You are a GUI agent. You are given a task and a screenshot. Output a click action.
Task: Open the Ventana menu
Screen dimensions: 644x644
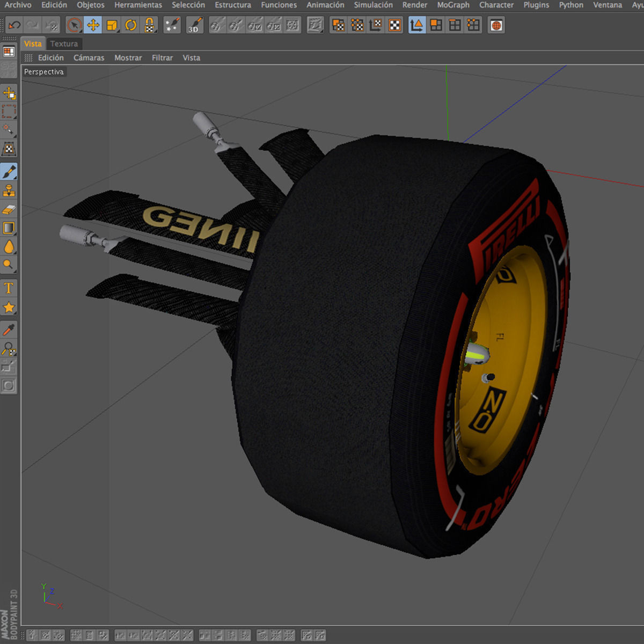point(608,5)
